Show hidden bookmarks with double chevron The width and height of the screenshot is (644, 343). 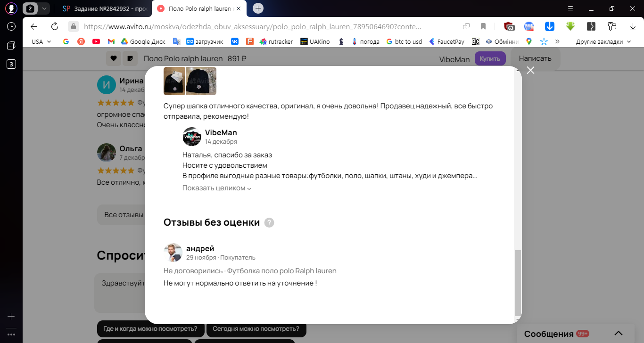(558, 41)
